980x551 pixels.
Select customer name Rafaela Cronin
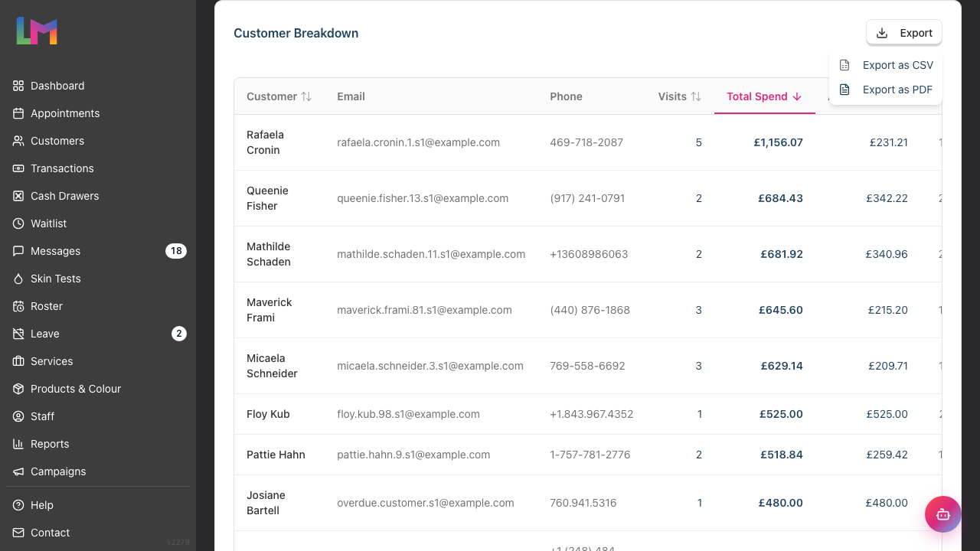[265, 142]
